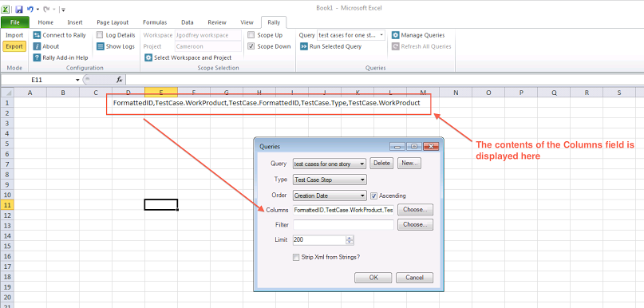
Task: Click the About info icon
Action: tap(37, 46)
